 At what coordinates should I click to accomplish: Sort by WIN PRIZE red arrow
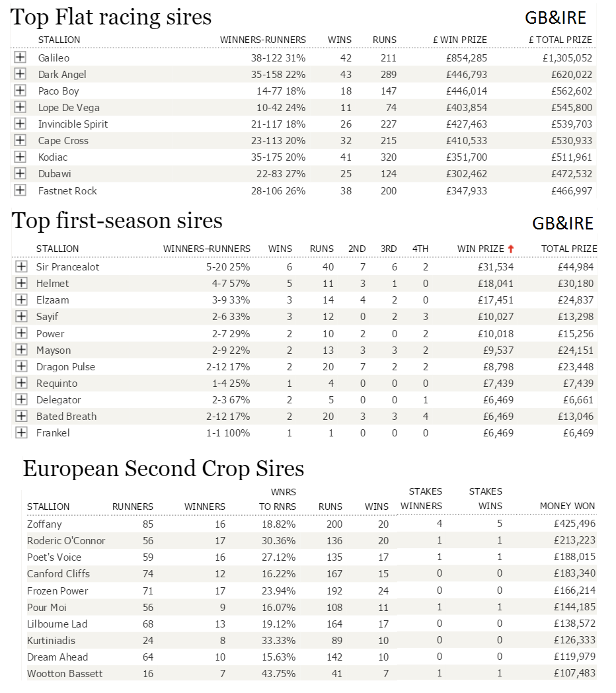tap(511, 249)
